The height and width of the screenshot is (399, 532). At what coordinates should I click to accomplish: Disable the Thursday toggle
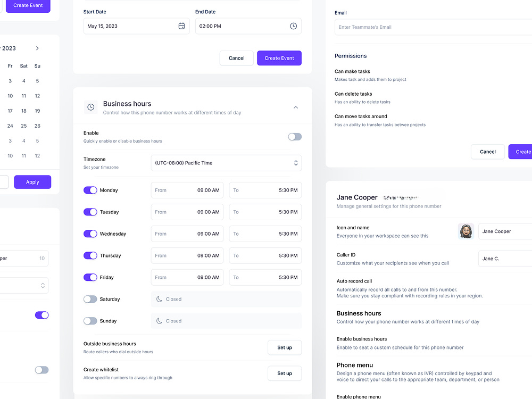coord(90,255)
